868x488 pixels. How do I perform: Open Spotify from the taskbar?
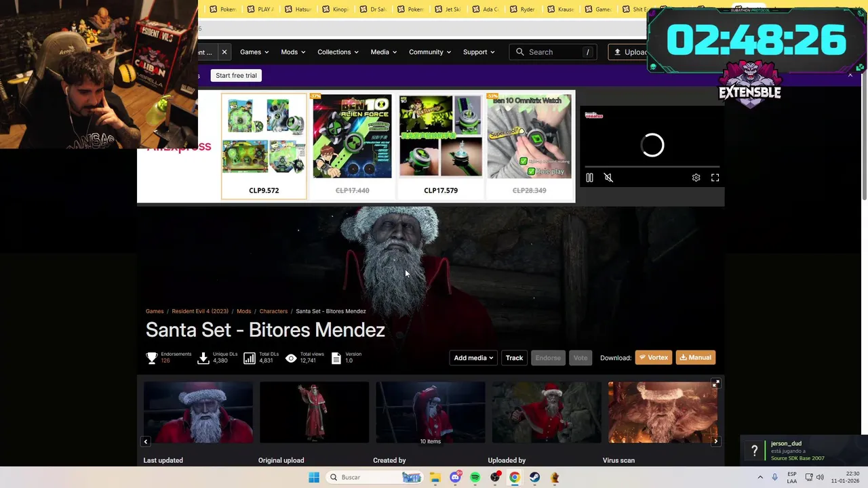point(475,477)
